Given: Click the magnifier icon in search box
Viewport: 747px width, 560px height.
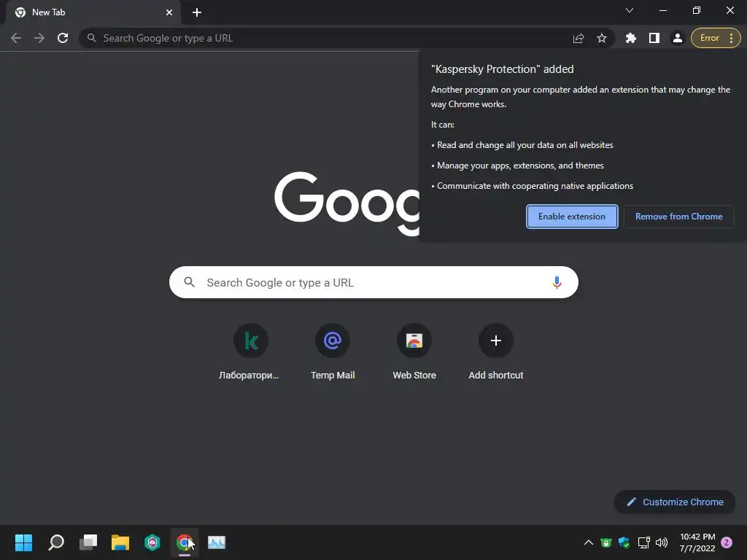Looking at the screenshot, I should 189,282.
